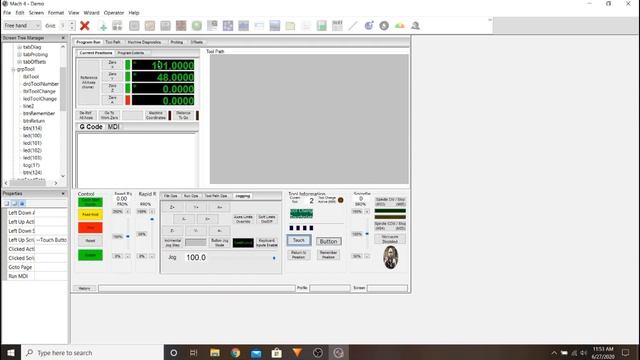This screenshot has height=360, width=640.
Task: Click Remember Position button
Action: 329,255
